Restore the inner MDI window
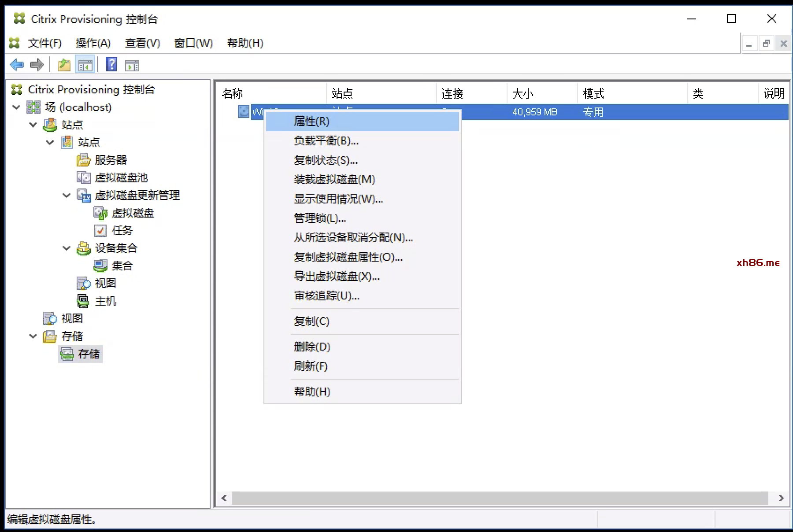 [767, 43]
